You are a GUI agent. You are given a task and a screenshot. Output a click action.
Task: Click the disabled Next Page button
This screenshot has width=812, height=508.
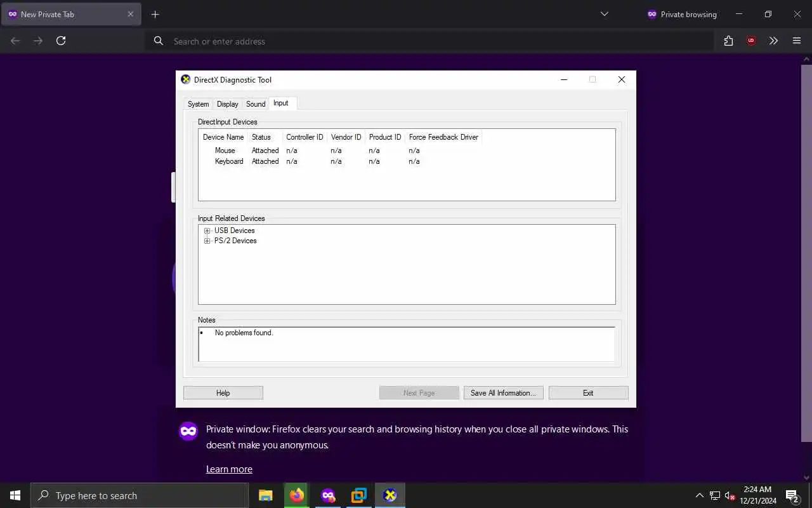419,393
